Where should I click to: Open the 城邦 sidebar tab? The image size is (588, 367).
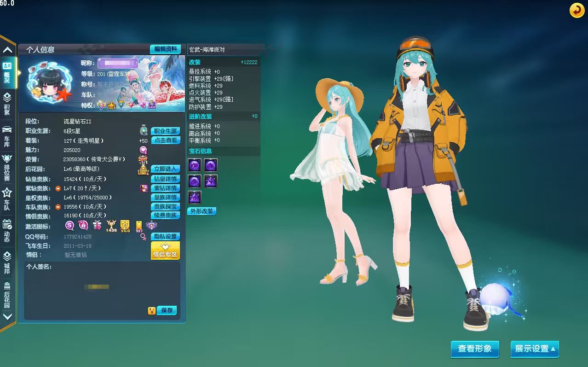tap(7, 262)
